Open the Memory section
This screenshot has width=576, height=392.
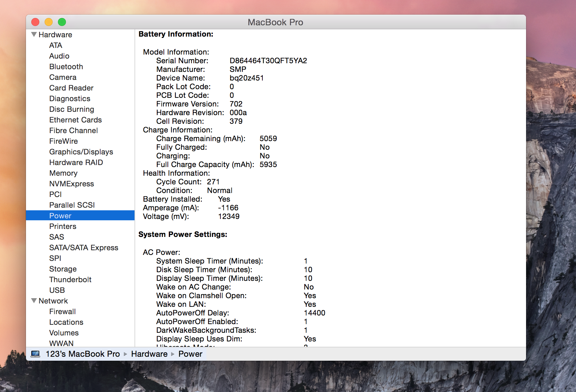point(63,173)
